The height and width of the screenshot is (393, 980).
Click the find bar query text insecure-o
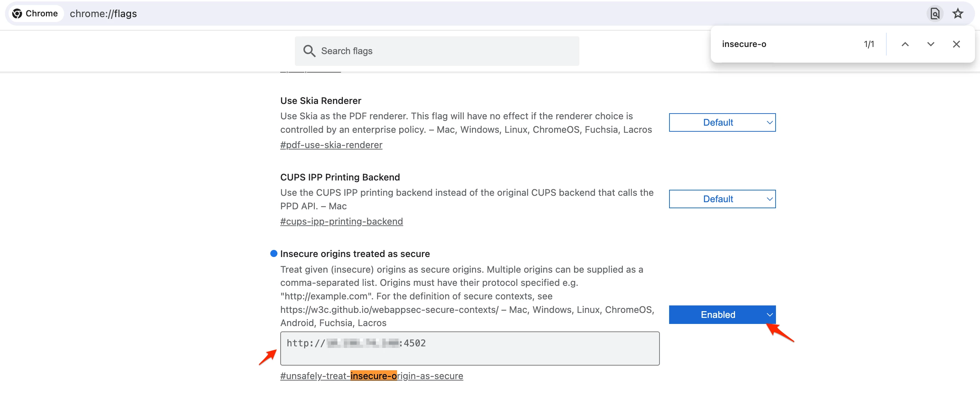click(x=744, y=44)
